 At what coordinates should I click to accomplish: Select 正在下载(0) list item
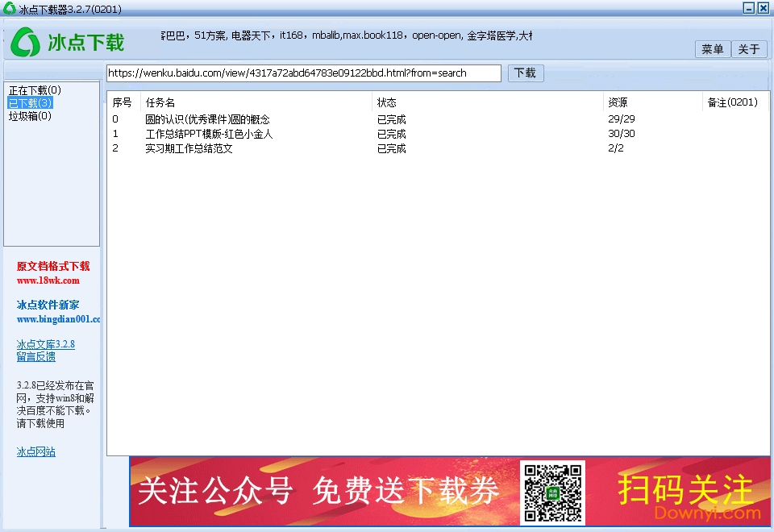(x=35, y=90)
